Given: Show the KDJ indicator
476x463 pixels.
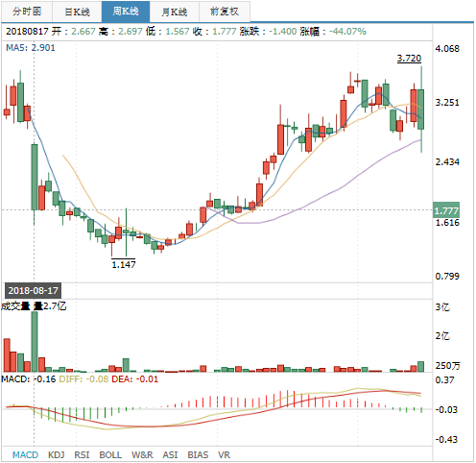Looking at the screenshot, I should pyautogui.click(x=56, y=454).
